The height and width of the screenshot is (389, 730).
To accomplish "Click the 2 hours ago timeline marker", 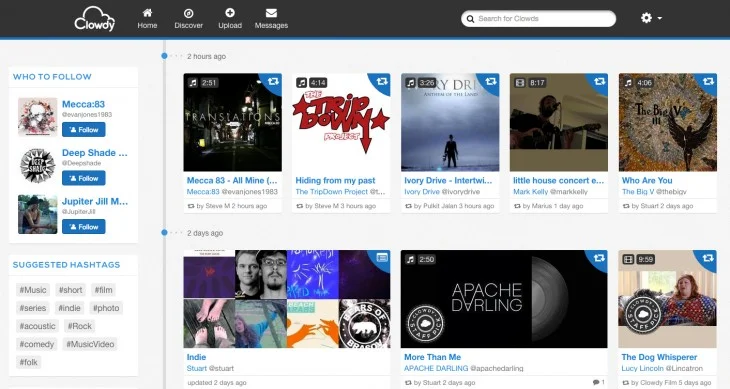I will (x=164, y=56).
